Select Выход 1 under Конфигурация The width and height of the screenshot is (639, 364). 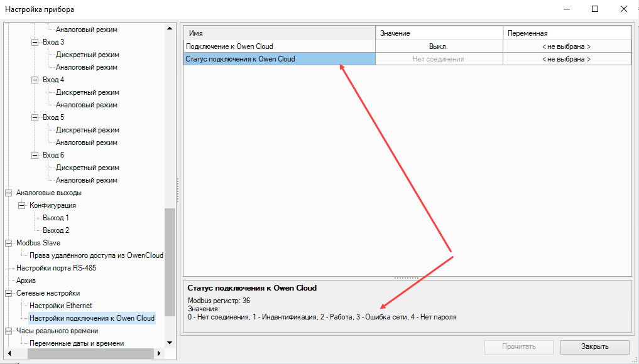(x=56, y=218)
